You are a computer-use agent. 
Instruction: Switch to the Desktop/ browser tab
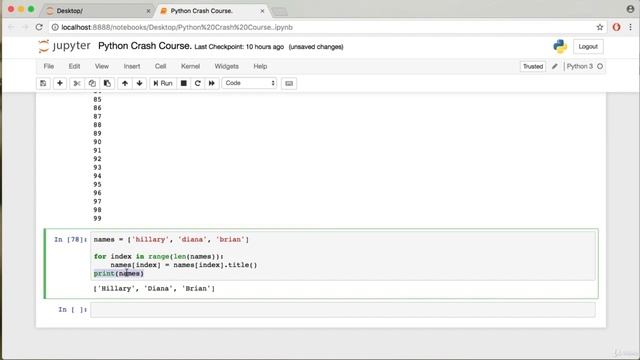pyautogui.click(x=96, y=11)
